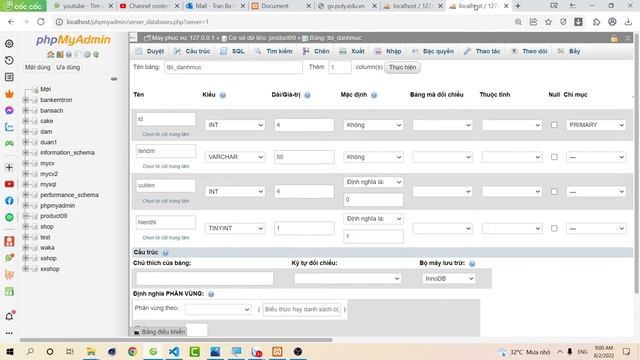
Task: Click the help icon next to Dài/Giá-trị
Action: tap(307, 95)
